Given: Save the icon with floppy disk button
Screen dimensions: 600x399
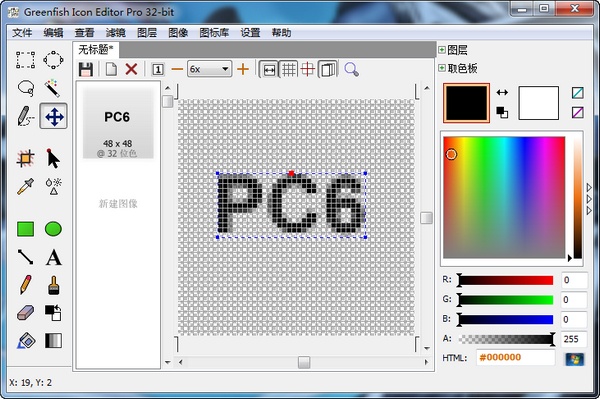Looking at the screenshot, I should (86, 70).
